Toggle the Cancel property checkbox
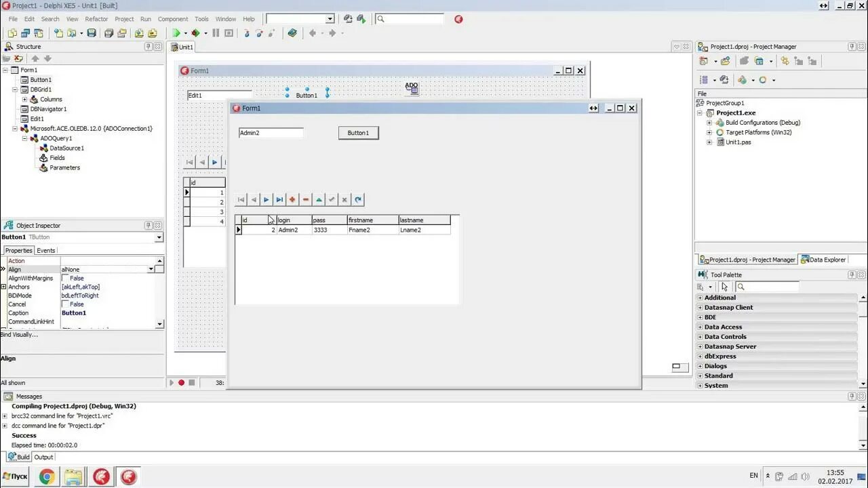Viewport: 868px width, 488px height. (66, 304)
